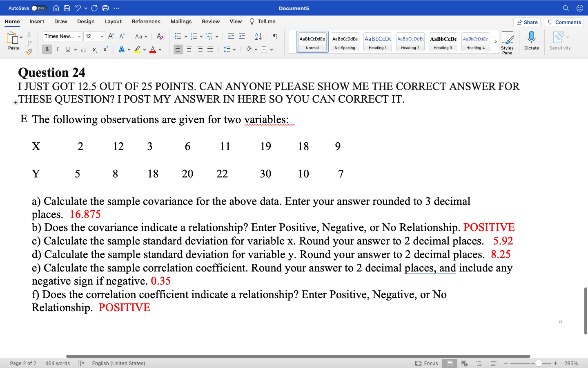Expand the underline style arrow
Screen dimensions: 588x368
pyautogui.click(x=76, y=49)
